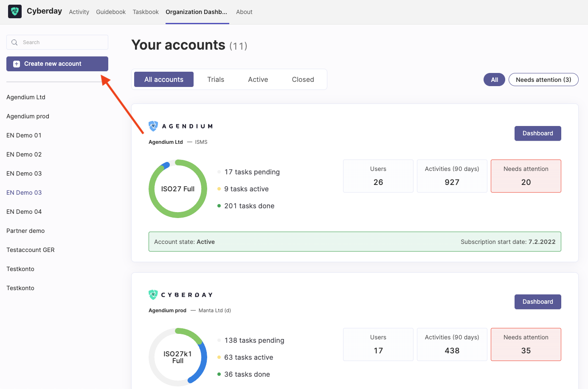Click the ISO27k1 Full progress ring
The width and height of the screenshot is (588, 389).
pos(178,357)
